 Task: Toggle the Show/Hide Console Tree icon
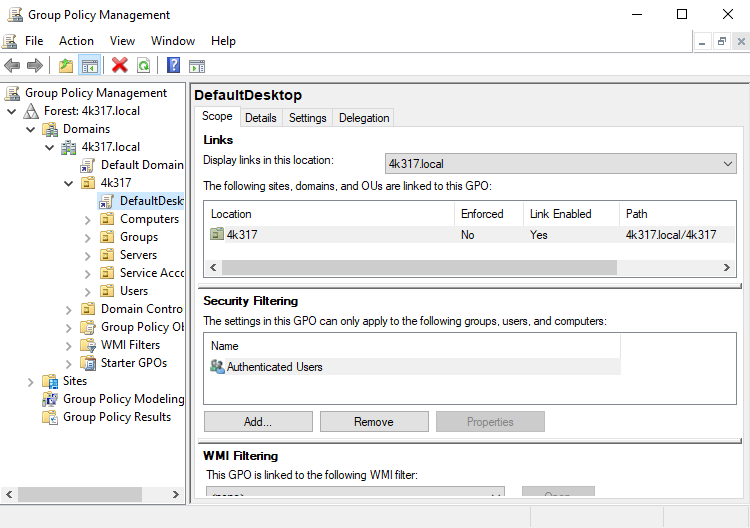coord(90,66)
